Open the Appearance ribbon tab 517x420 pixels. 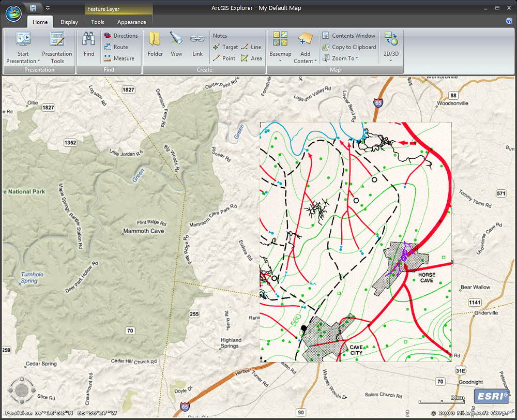pyautogui.click(x=131, y=22)
